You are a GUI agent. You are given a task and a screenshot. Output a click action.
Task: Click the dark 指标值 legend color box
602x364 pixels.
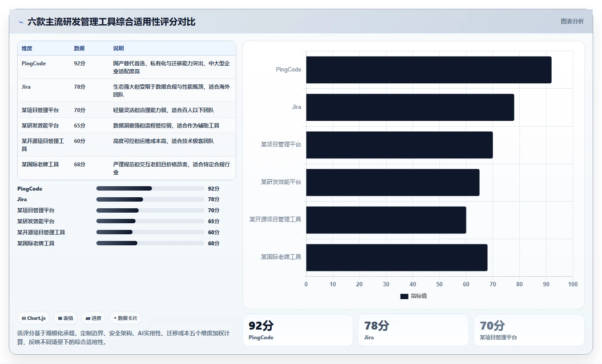click(x=404, y=296)
